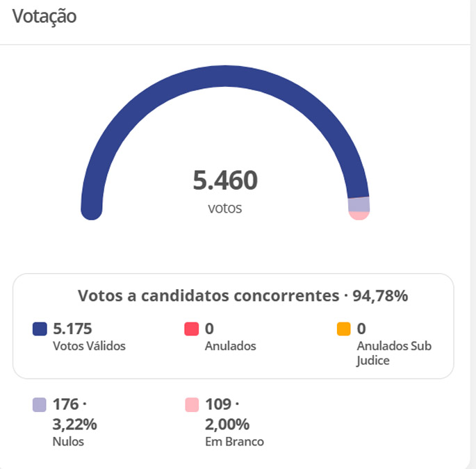Click the 5.175 valid votes value
Screen dimensions: 476x469
pyautogui.click(x=72, y=329)
